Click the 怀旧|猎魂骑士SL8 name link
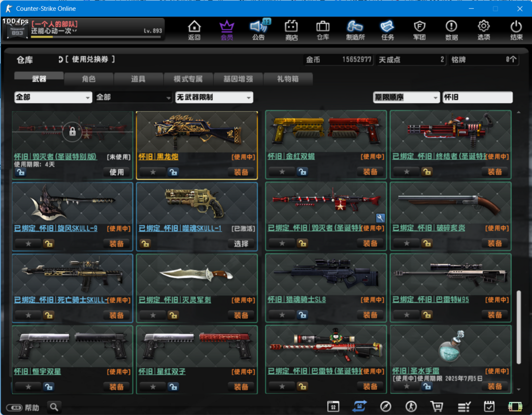Viewport: 532px width, 415px height. tap(297, 300)
